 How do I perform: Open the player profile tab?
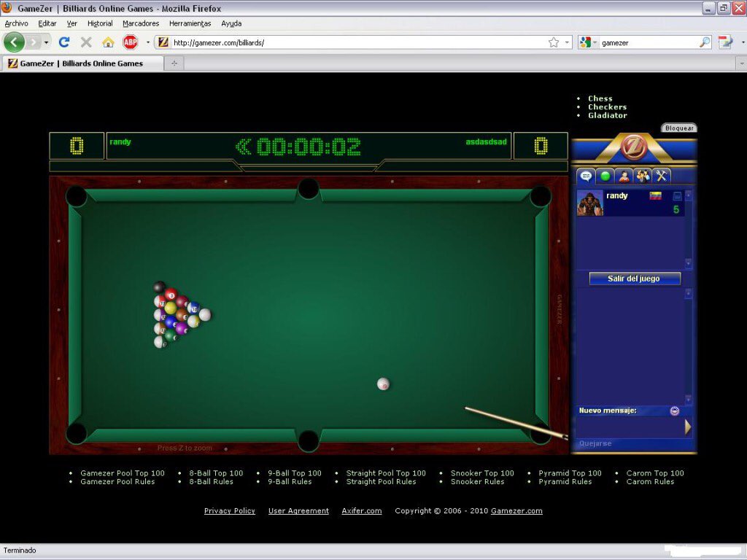pos(624,176)
